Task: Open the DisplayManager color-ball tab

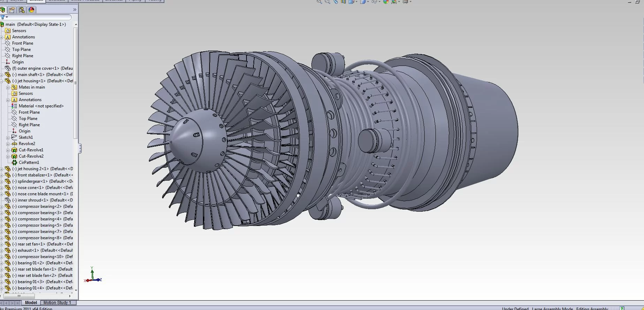Action: [31, 10]
